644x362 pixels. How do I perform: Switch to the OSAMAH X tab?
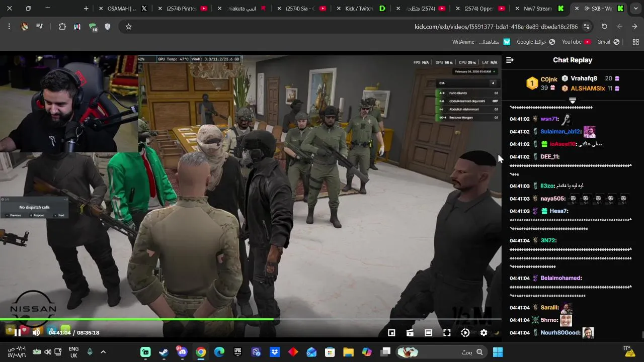124,9
